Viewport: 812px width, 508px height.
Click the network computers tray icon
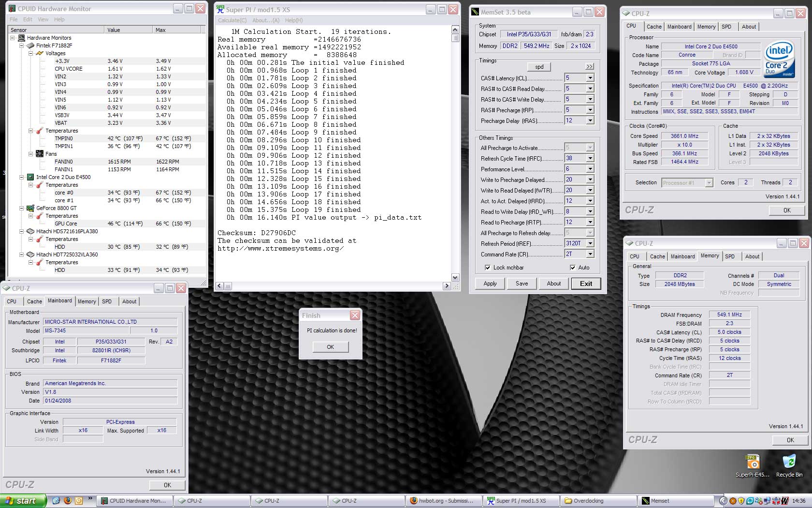(x=766, y=501)
